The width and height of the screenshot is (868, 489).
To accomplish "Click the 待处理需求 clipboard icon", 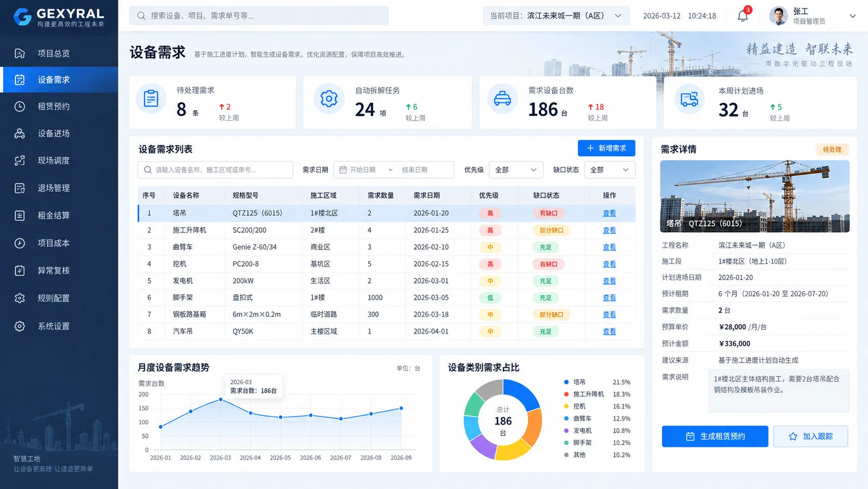I will click(151, 98).
